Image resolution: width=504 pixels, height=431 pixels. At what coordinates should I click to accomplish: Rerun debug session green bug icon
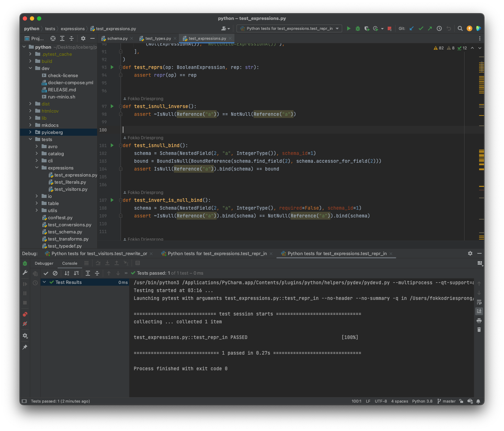[25, 263]
